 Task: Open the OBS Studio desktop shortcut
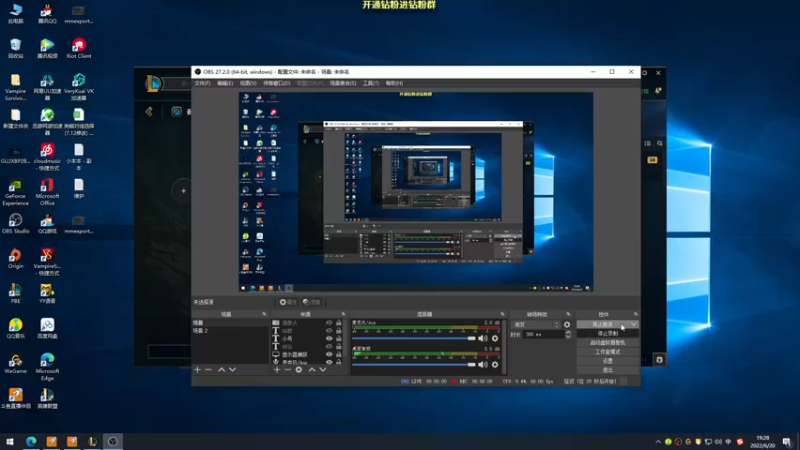click(15, 223)
